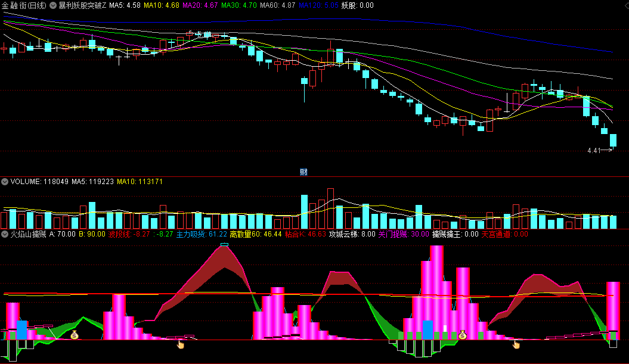The image size is (629, 364).
Task: Click the 主力吸货: 61.22 value
Action: point(202,234)
